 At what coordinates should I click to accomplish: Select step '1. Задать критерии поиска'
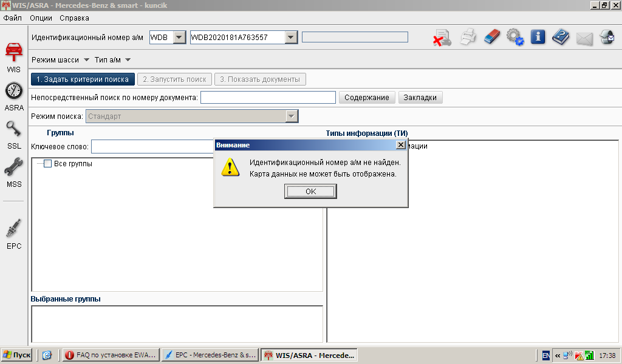point(83,79)
